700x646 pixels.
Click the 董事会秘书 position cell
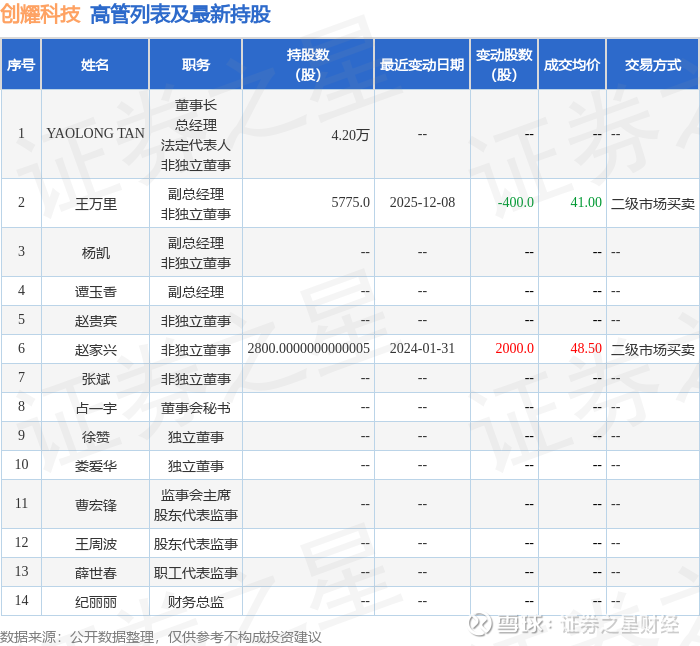tap(196, 408)
